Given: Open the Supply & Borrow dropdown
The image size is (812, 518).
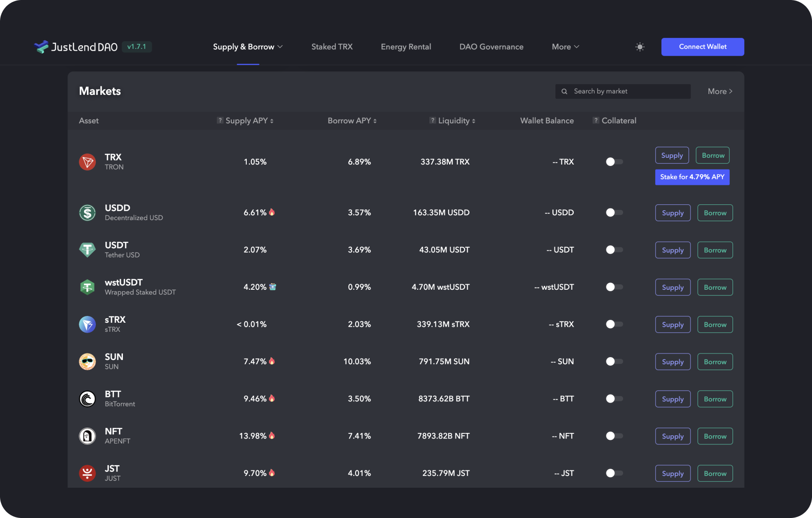Looking at the screenshot, I should pyautogui.click(x=248, y=47).
